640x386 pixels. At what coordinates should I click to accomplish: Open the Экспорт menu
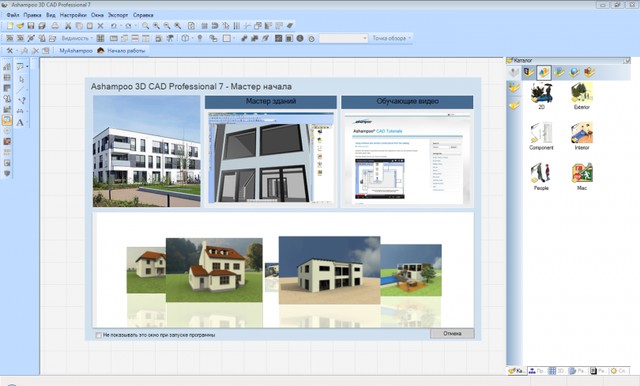(118, 15)
